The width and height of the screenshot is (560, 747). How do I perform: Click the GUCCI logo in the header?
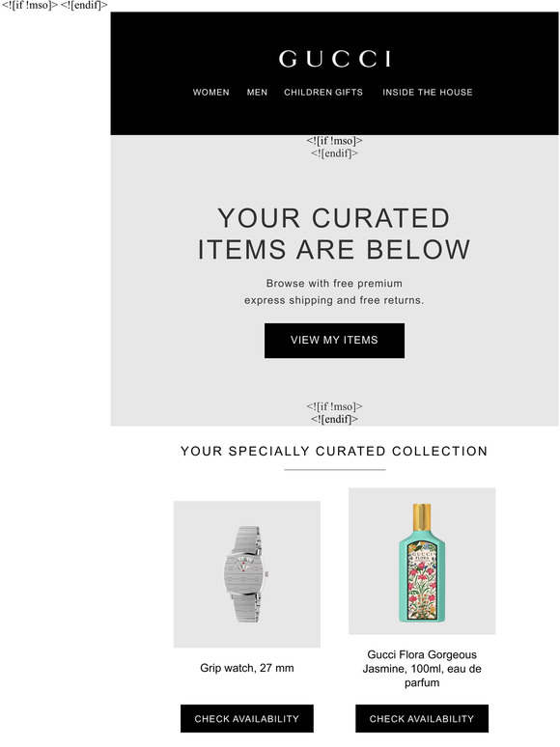coord(335,59)
